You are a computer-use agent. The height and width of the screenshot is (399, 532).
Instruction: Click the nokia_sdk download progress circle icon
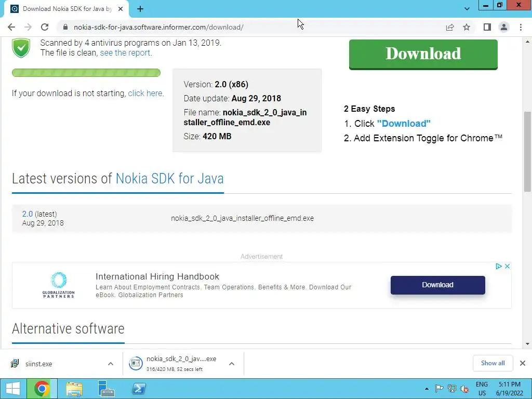click(x=136, y=363)
